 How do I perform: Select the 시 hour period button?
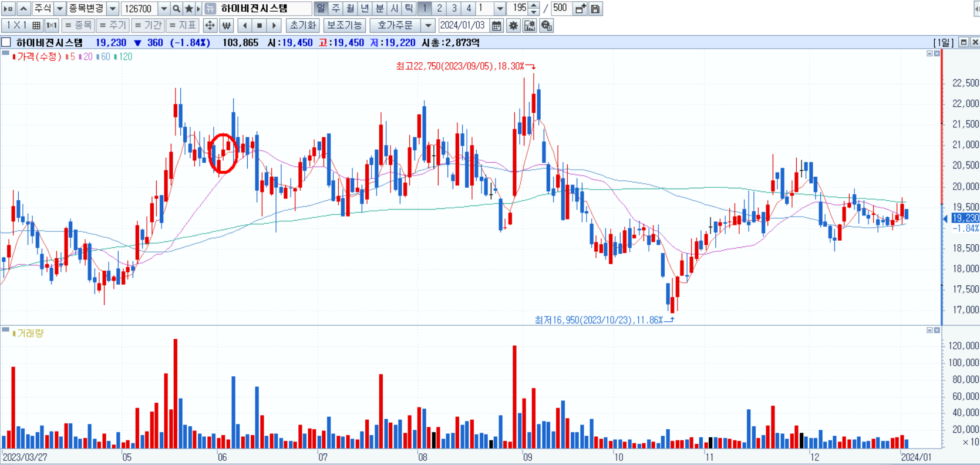394,9
